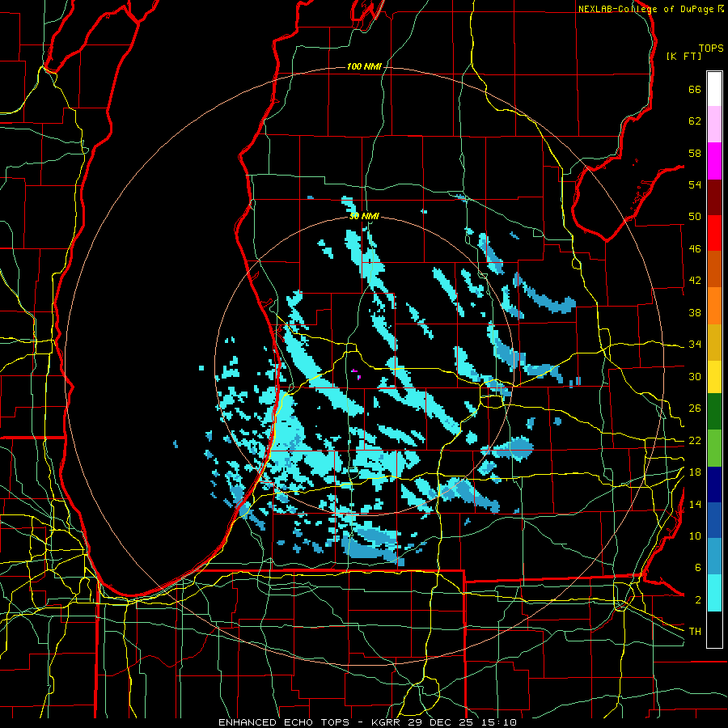The image size is (728, 728).
Task: Click the '50' legend value
Action: [x=695, y=217]
